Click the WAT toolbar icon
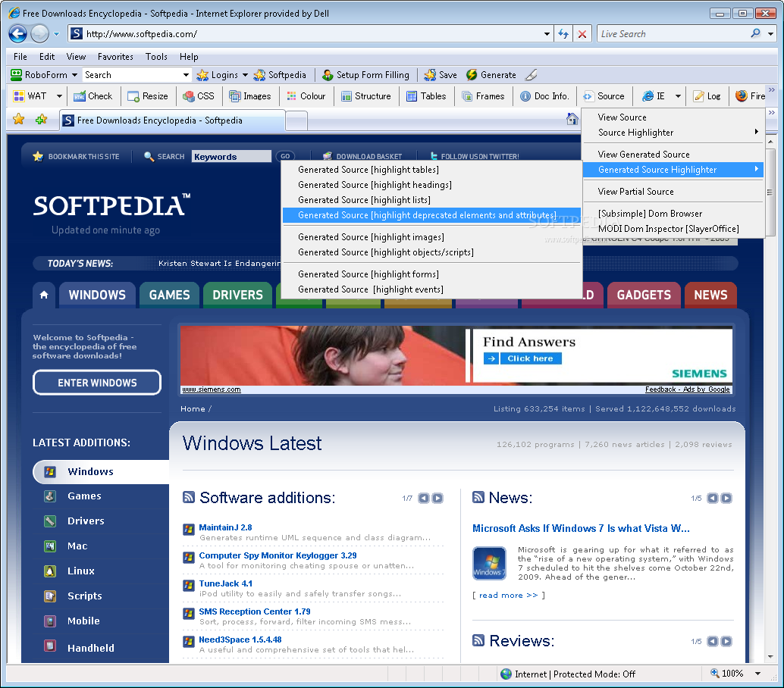Viewport: 784px width, 688px height. (x=19, y=96)
